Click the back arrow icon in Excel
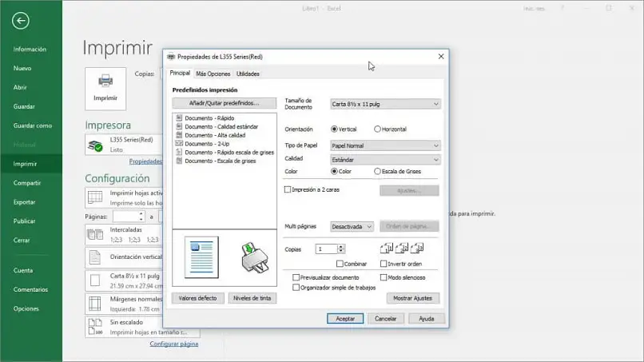This screenshot has height=362, width=644. pos(21,21)
